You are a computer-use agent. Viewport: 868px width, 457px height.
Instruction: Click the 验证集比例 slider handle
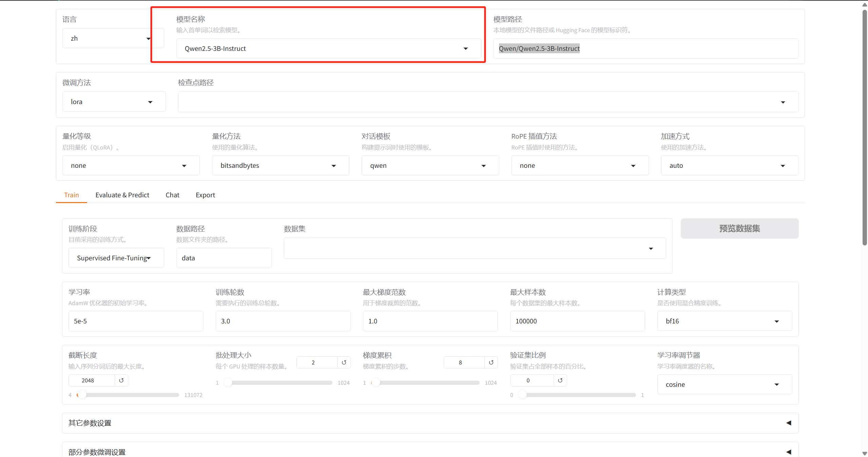[522, 395]
